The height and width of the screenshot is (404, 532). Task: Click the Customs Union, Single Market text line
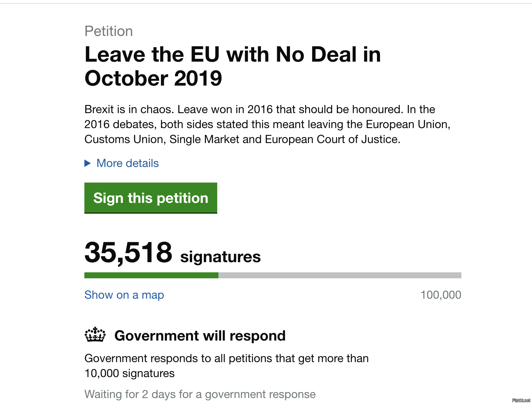242,139
